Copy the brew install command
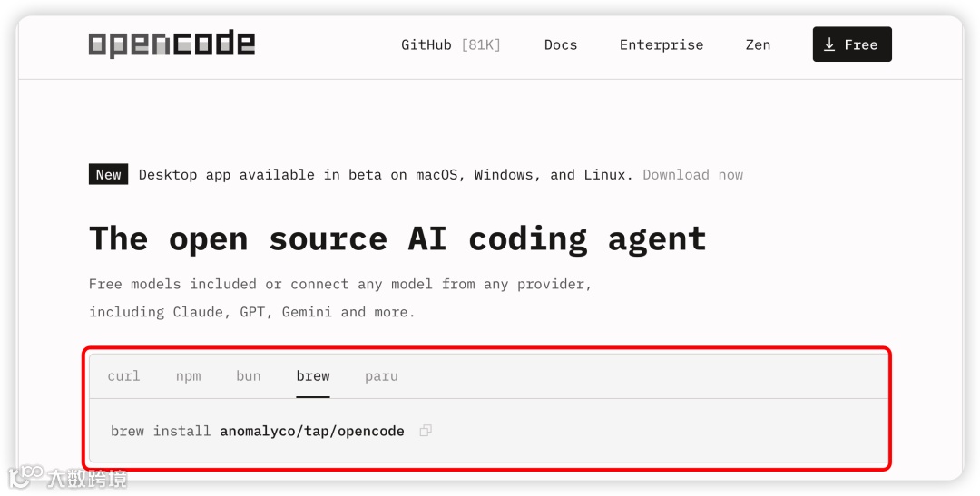980x496 pixels. tap(426, 431)
